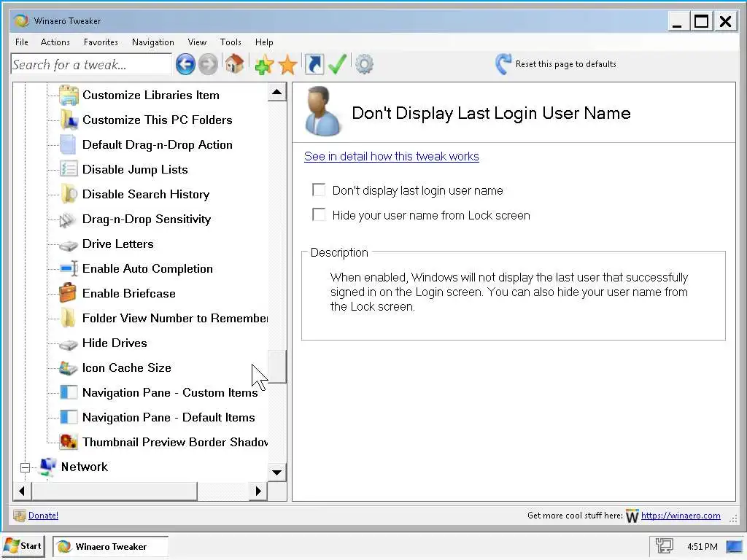Click the Donate icon in status bar
Screen dimensions: 747x560
pos(20,516)
